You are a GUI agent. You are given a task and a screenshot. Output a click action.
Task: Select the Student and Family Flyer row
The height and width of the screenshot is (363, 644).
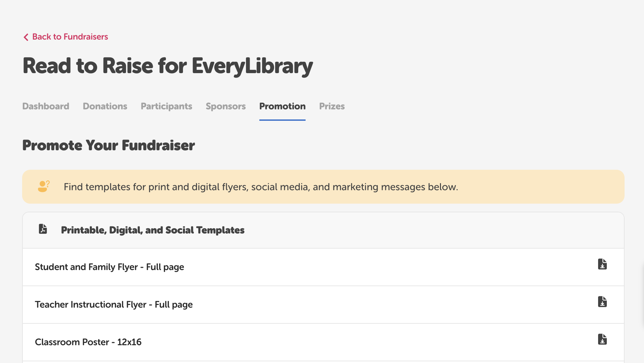[x=109, y=267]
